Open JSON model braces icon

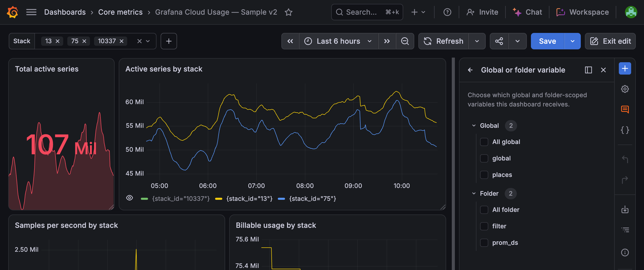click(x=625, y=130)
